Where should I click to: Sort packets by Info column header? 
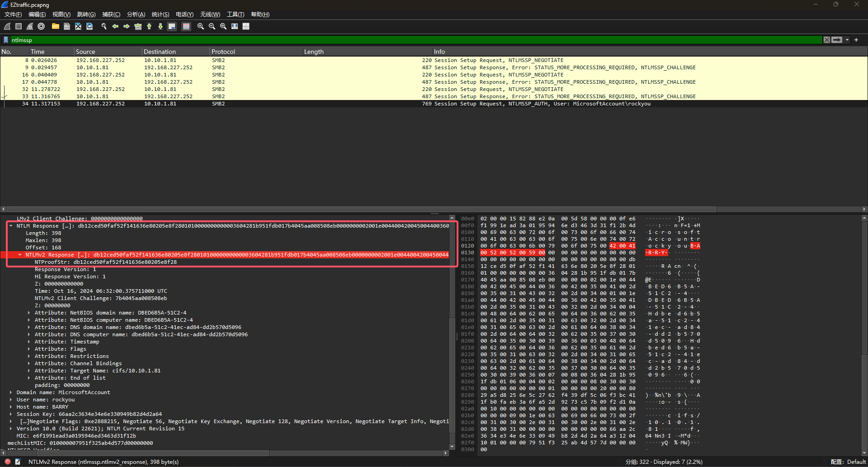(x=650, y=52)
